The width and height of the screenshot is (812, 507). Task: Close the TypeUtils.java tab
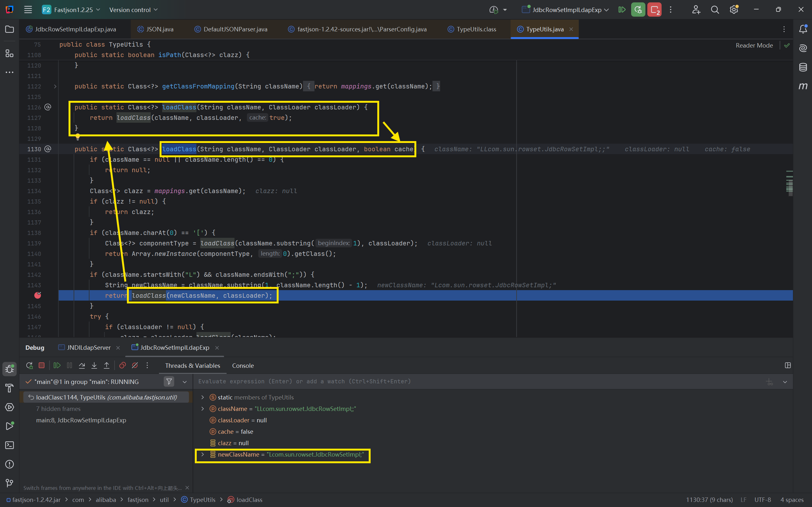[571, 29]
